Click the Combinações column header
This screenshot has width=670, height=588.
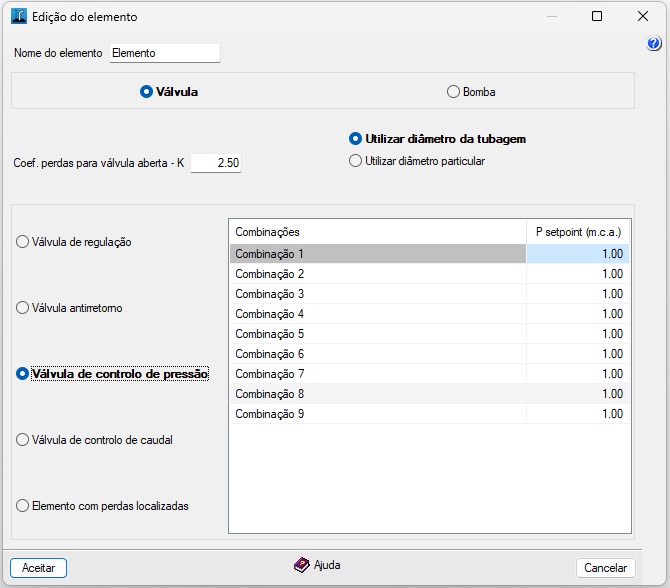378,232
